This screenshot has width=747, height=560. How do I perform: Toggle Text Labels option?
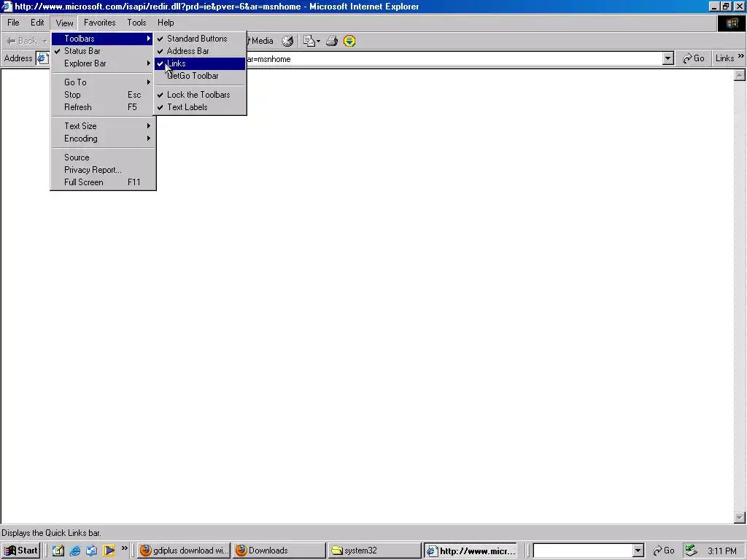tap(200, 107)
